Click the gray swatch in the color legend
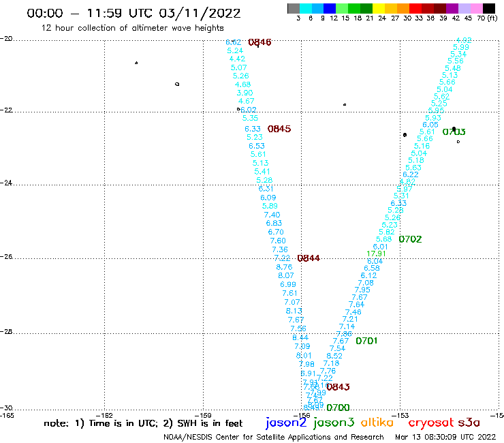Viewport: 504px width, 443px height. [x=294, y=8]
